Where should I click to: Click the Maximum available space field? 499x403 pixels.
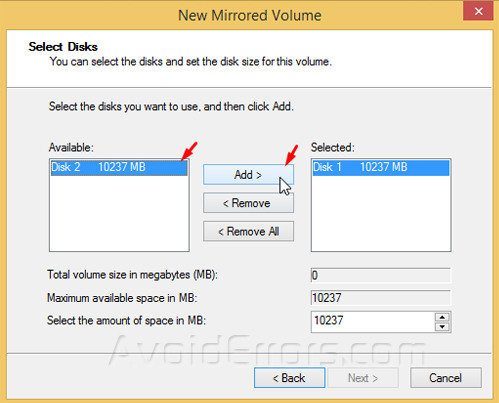(x=381, y=298)
